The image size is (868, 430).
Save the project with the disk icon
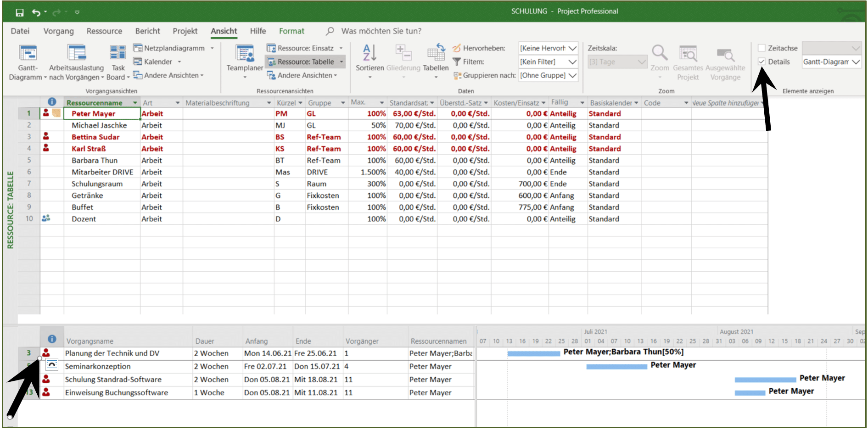[x=20, y=12]
